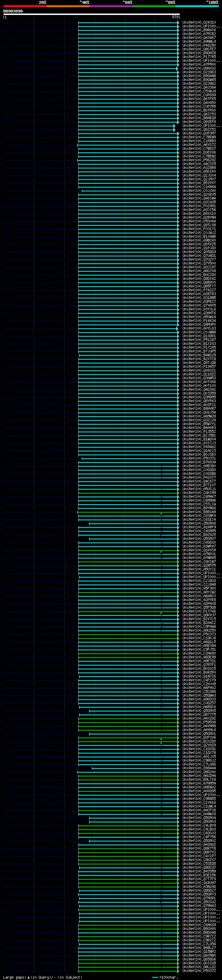Select hit label UniRef100_Q9AXU2
This screenshot has width=222, height=980.
click(x=199, y=68)
